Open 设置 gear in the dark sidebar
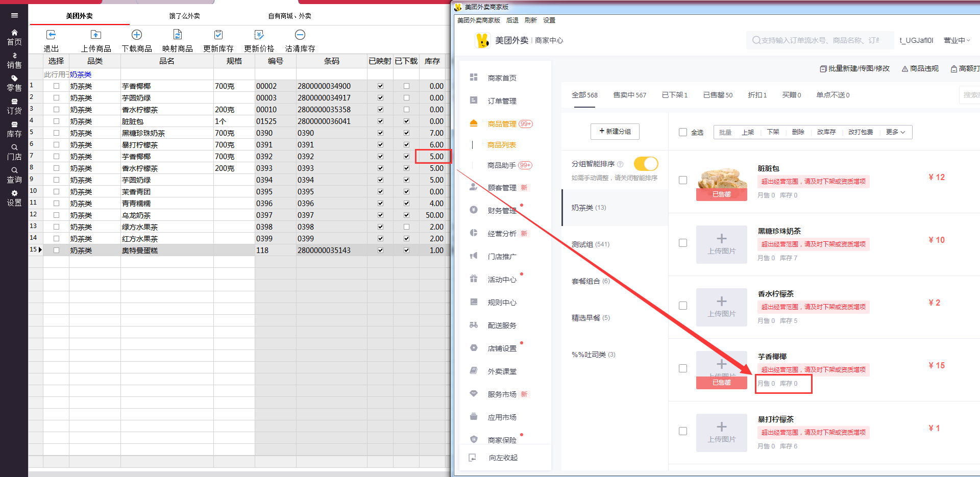Image resolution: width=980 pixels, height=477 pixels. point(14,198)
